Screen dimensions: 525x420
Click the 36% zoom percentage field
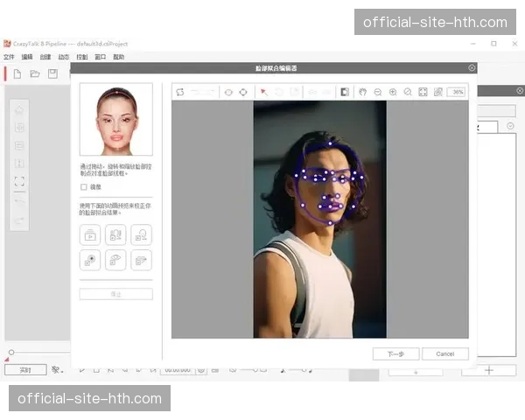(x=457, y=92)
